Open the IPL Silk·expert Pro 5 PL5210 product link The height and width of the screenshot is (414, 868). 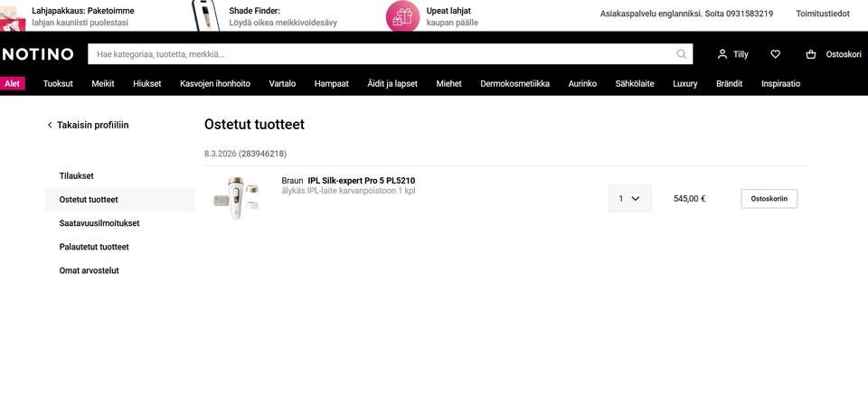pyautogui.click(x=361, y=181)
